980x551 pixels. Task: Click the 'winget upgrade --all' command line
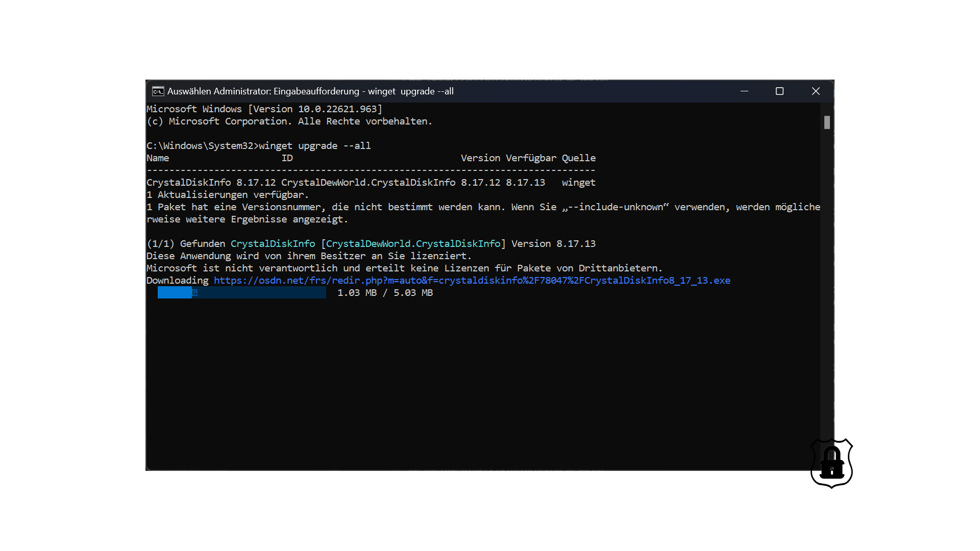[x=258, y=146]
